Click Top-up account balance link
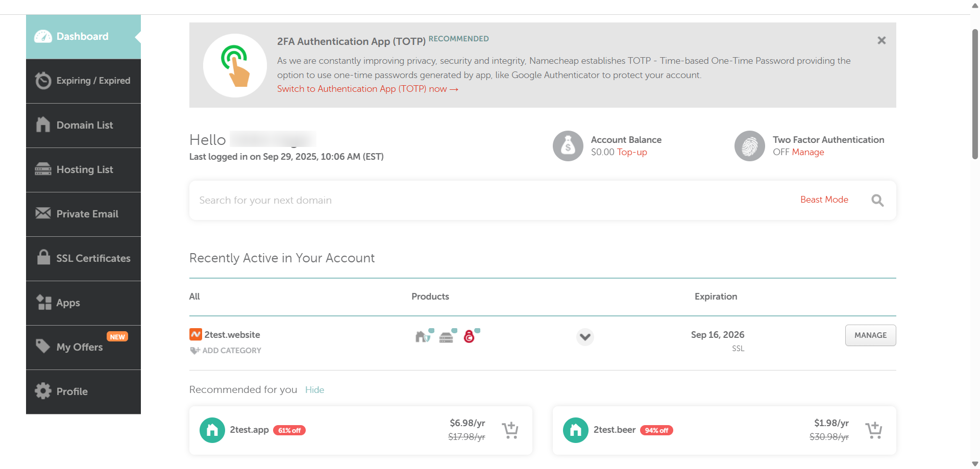Viewport: 980px width, 469px height. click(x=632, y=152)
